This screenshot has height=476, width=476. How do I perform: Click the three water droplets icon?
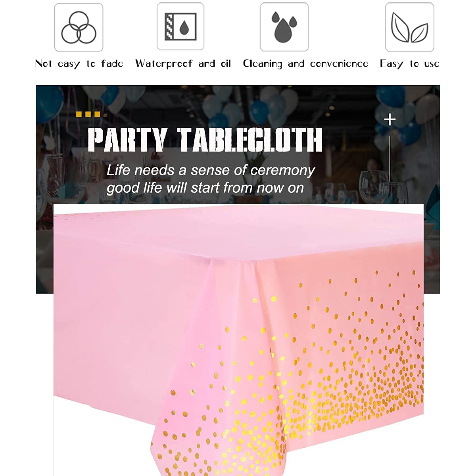pyautogui.click(x=284, y=27)
